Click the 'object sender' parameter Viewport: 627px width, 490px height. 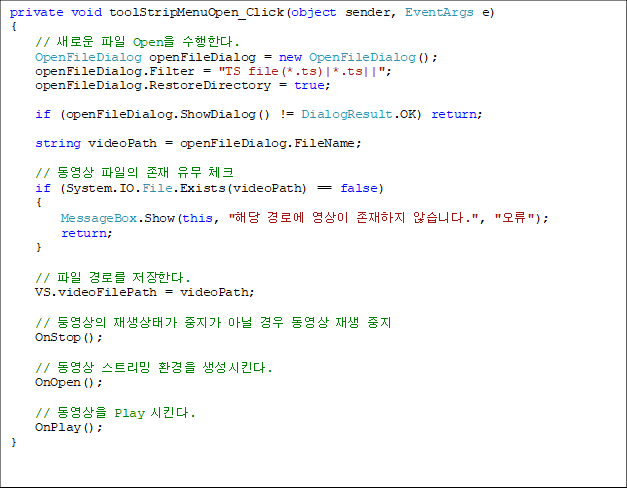click(x=340, y=13)
